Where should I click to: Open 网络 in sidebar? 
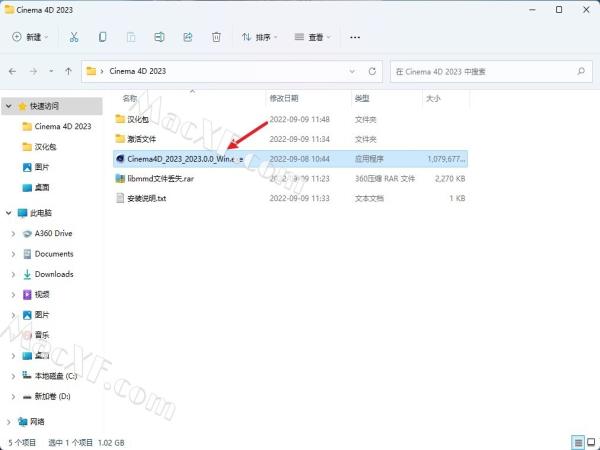(37, 422)
